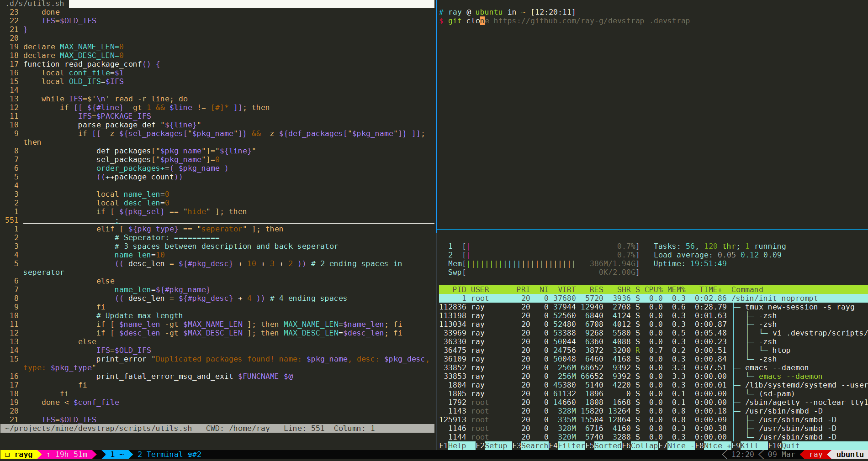Switch to tmux window 2 Terminal
This screenshot has height=461, width=868.
[169, 455]
